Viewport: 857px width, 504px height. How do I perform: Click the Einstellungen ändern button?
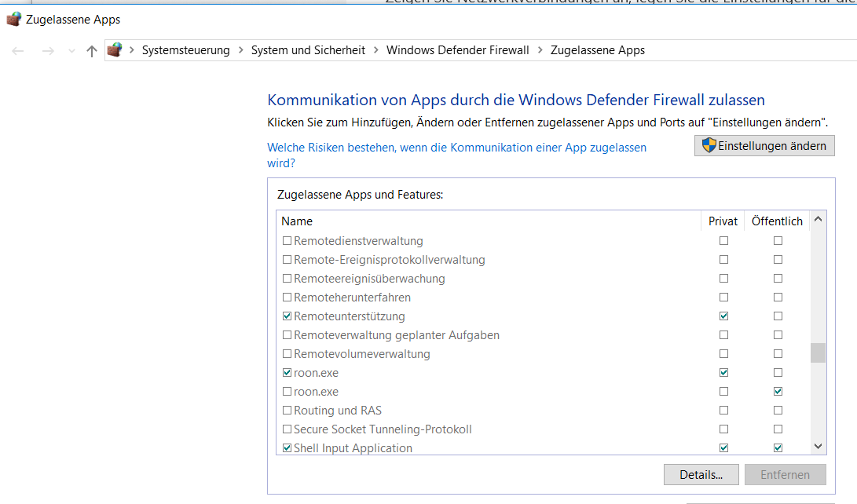click(x=764, y=146)
